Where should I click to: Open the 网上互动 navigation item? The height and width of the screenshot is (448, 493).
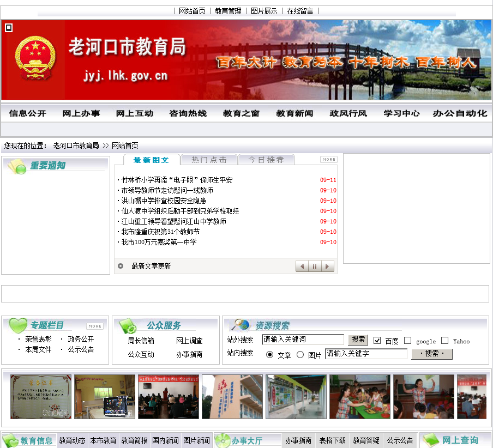[x=135, y=113]
